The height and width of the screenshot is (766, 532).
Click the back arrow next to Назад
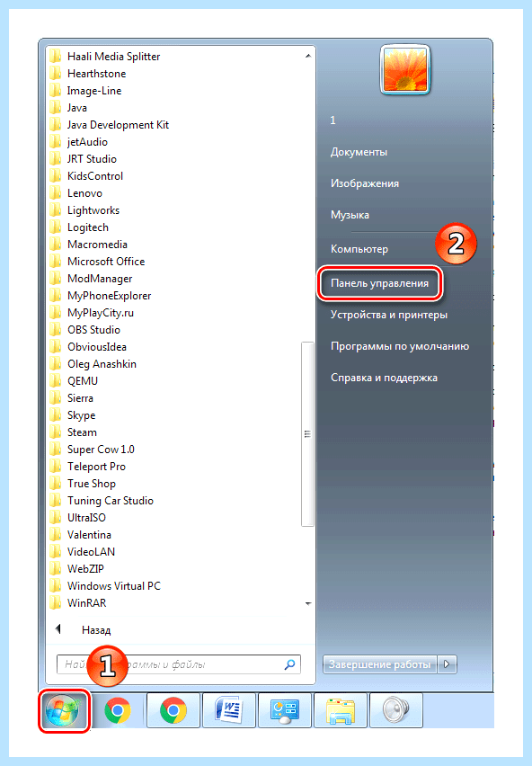coord(58,629)
